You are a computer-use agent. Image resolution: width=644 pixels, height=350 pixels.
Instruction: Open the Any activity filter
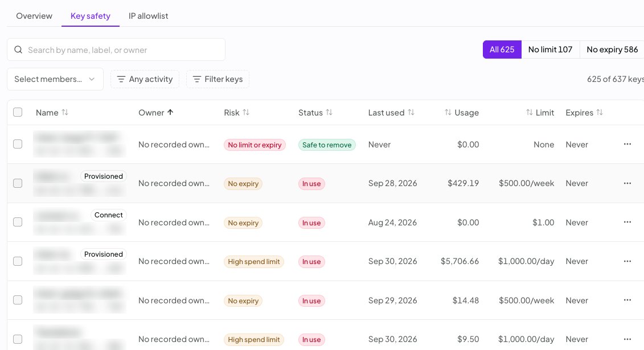click(x=145, y=79)
